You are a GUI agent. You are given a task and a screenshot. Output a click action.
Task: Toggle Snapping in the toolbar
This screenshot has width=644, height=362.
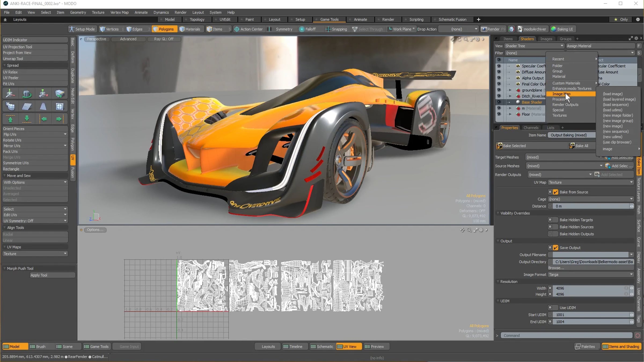pos(336,29)
